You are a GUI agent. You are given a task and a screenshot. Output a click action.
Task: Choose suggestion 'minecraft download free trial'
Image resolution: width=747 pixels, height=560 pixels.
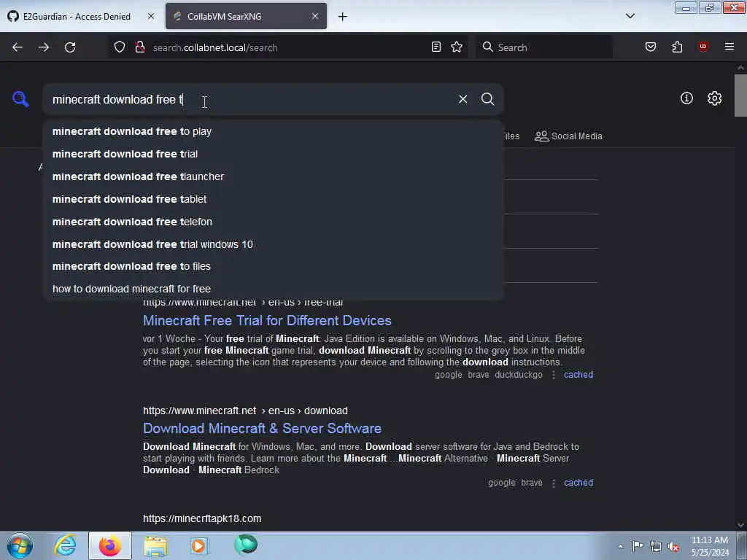[273, 154]
